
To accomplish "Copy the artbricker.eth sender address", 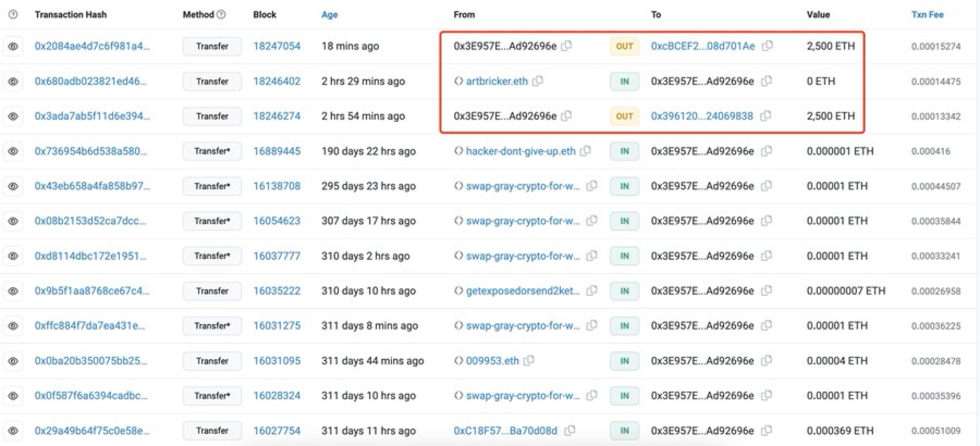I will (x=538, y=81).
